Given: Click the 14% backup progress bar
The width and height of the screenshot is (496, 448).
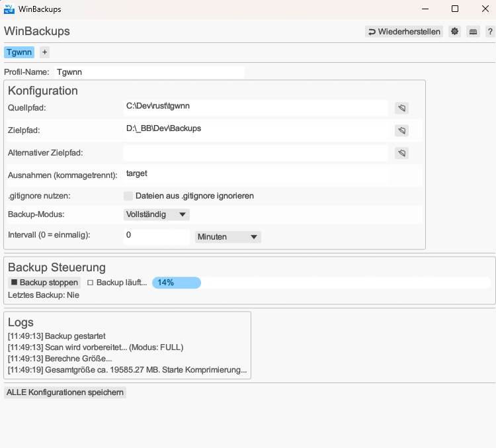Looking at the screenshot, I should click(321, 283).
